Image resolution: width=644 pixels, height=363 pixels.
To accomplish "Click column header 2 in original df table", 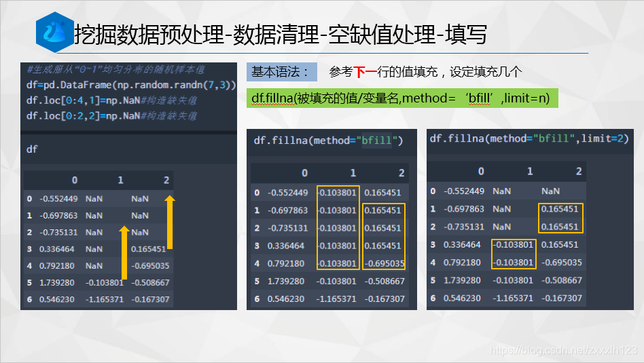I will [166, 180].
